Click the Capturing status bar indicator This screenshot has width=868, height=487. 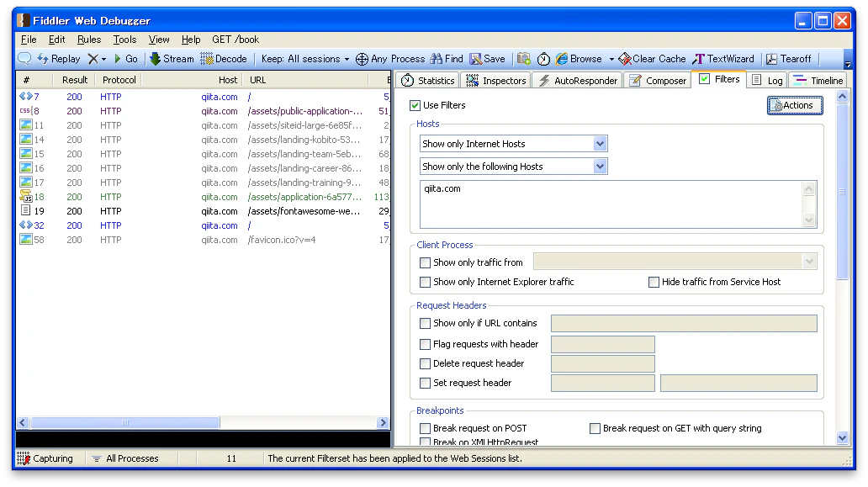click(x=45, y=458)
